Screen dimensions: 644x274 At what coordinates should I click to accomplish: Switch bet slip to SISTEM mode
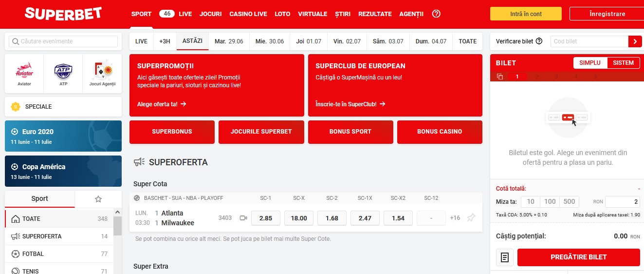624,63
